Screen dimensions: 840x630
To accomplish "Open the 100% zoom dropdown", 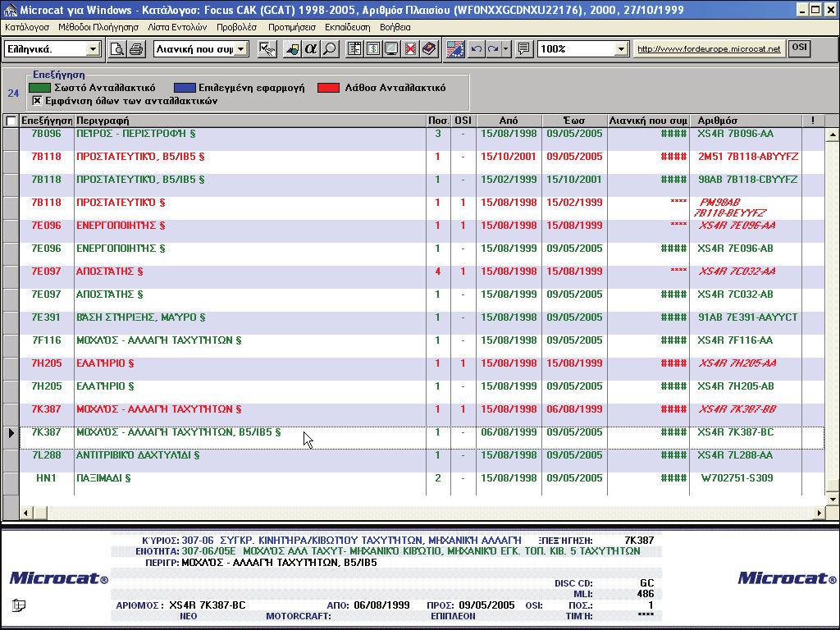I will pyautogui.click(x=621, y=49).
